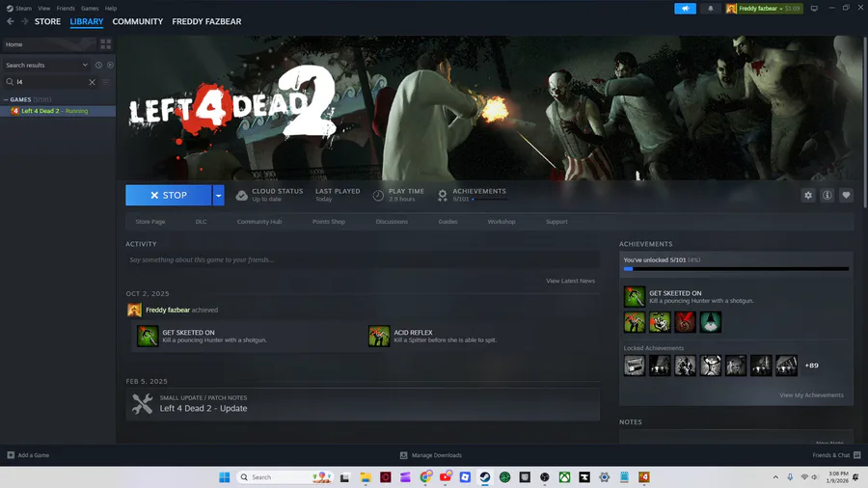Click Home in the library sidebar
The width and height of the screenshot is (868, 488).
49,44
